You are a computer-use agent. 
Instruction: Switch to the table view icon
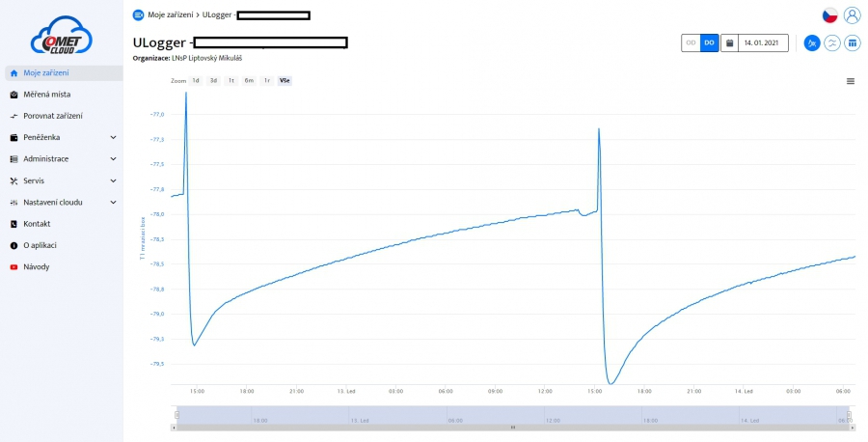click(852, 43)
